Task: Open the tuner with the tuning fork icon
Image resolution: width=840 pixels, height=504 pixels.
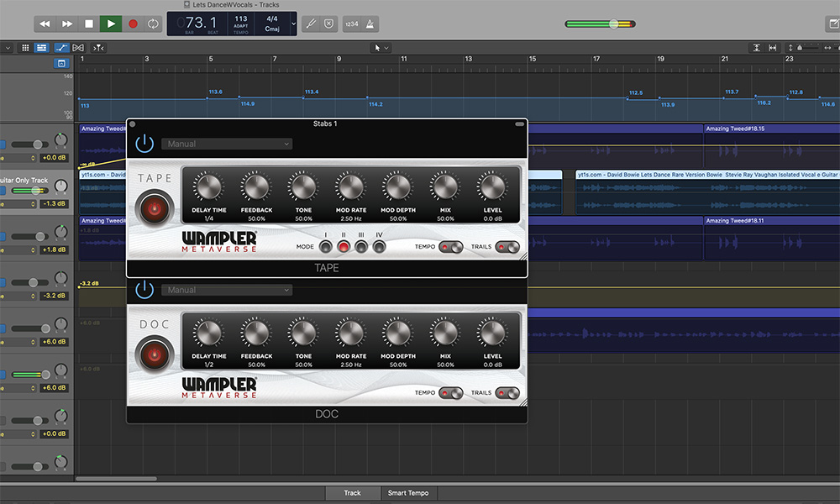Action: click(311, 24)
